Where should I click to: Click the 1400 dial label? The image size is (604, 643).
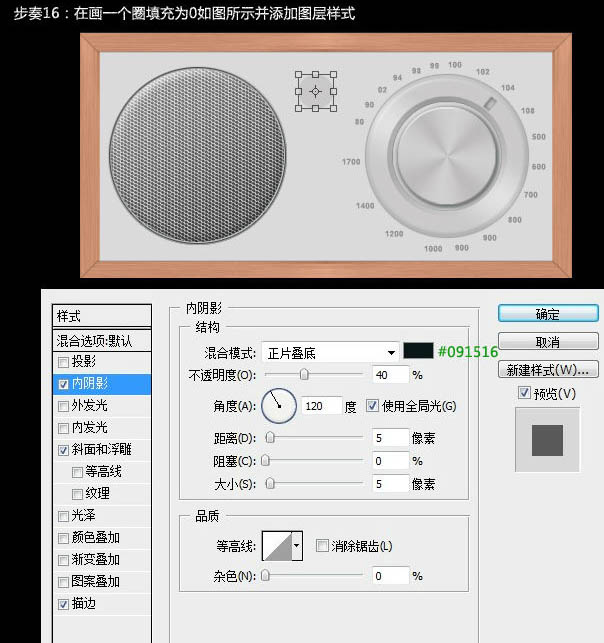point(365,205)
